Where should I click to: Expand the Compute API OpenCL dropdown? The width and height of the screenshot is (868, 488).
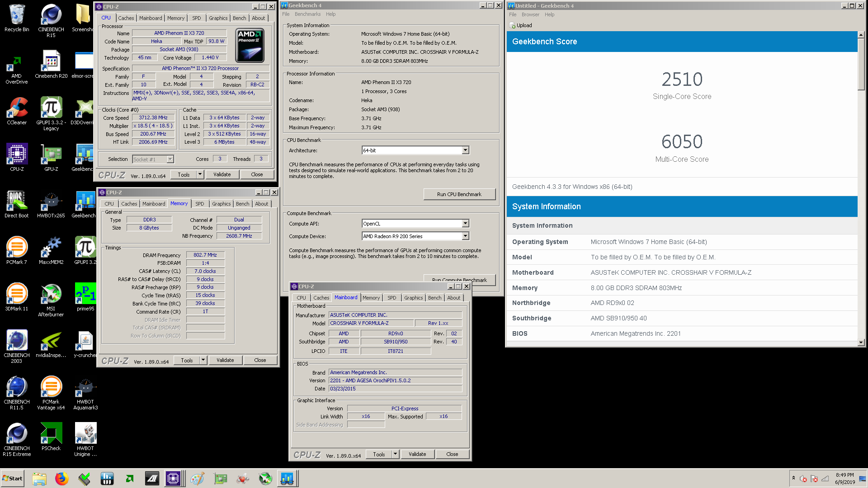pyautogui.click(x=466, y=224)
